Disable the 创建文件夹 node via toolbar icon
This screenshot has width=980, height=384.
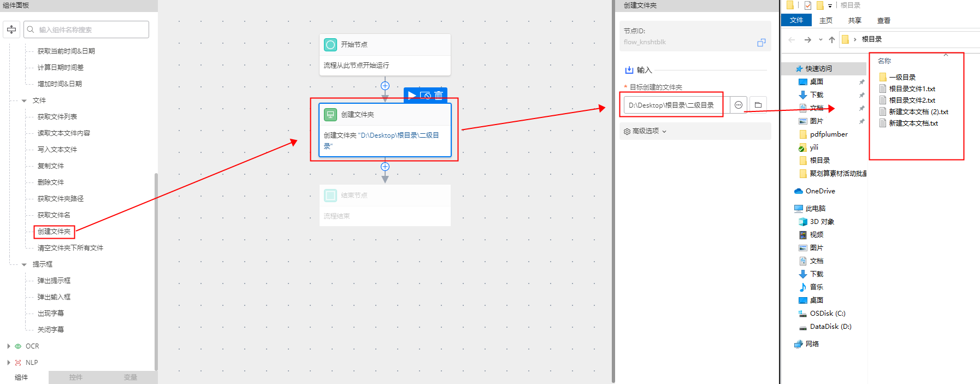point(426,96)
